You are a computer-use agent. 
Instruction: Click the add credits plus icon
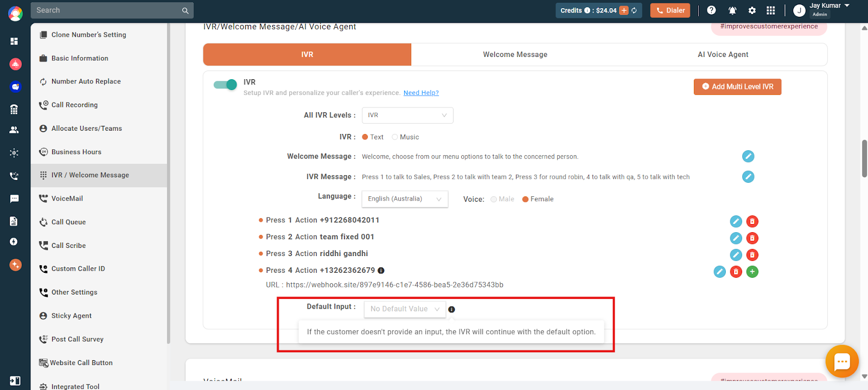click(x=624, y=10)
